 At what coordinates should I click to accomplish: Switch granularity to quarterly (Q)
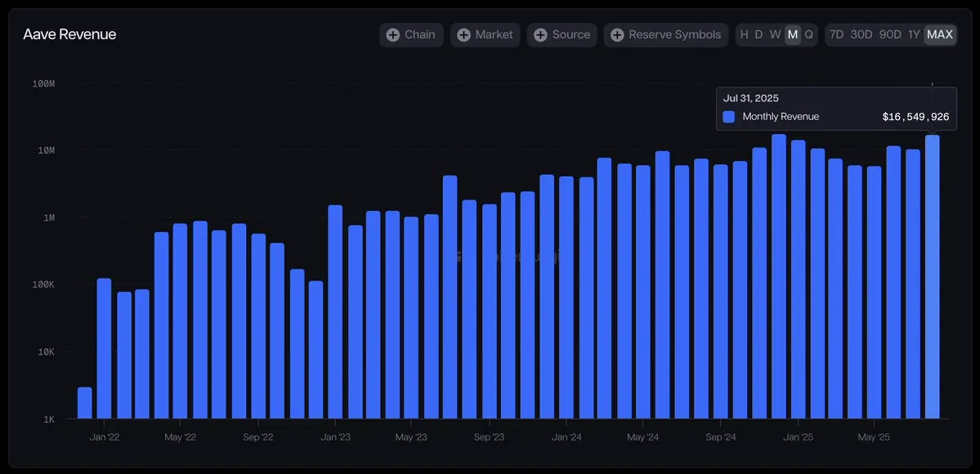point(808,34)
